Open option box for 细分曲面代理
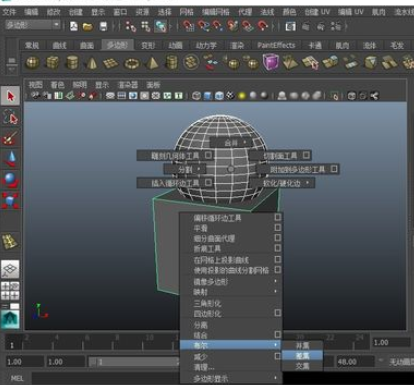Viewport: 414px width, 385px height. pos(277,238)
